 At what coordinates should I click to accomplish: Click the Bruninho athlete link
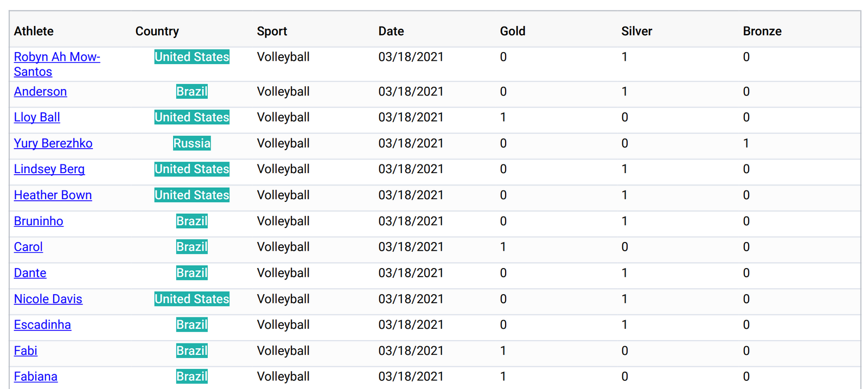click(39, 221)
